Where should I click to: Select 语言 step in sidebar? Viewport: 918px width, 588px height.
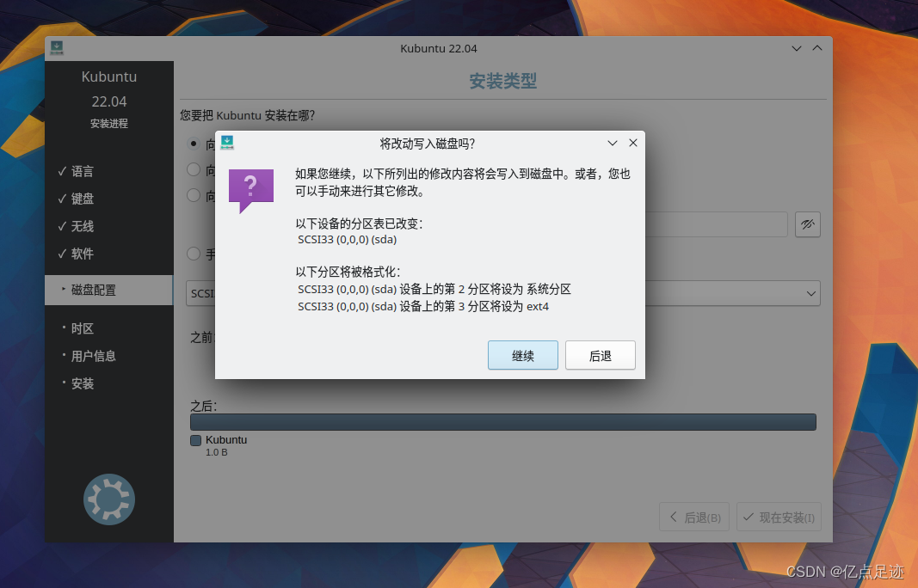point(82,171)
